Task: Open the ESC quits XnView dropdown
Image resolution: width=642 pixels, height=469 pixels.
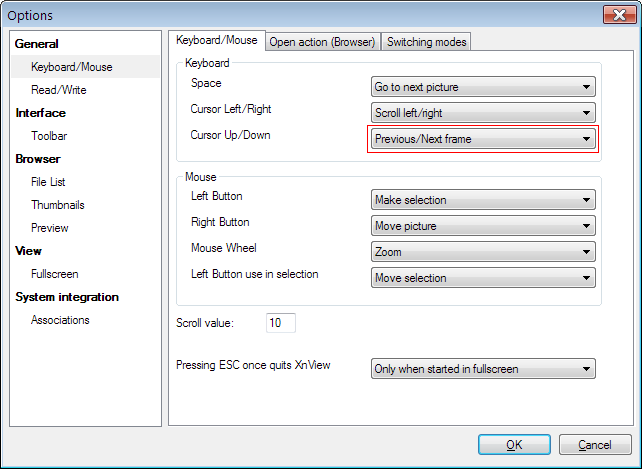Action: pos(483,368)
